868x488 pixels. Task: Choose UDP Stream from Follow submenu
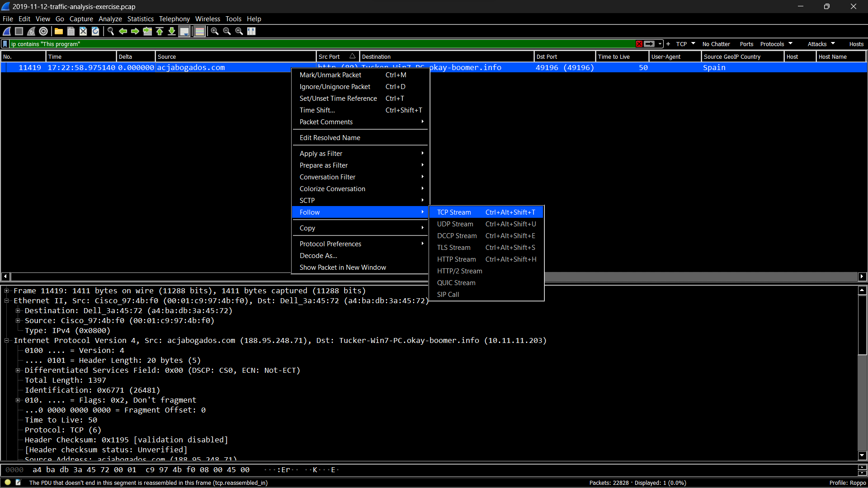(x=486, y=224)
